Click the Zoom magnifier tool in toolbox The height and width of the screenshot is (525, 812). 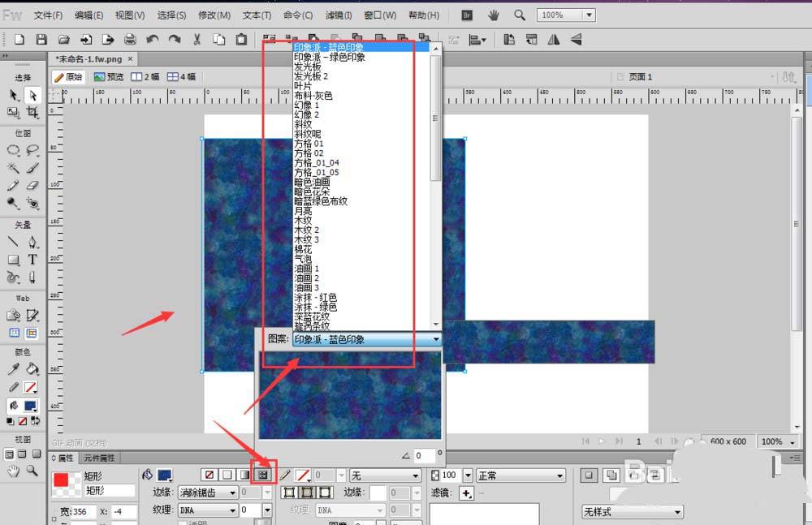point(33,470)
